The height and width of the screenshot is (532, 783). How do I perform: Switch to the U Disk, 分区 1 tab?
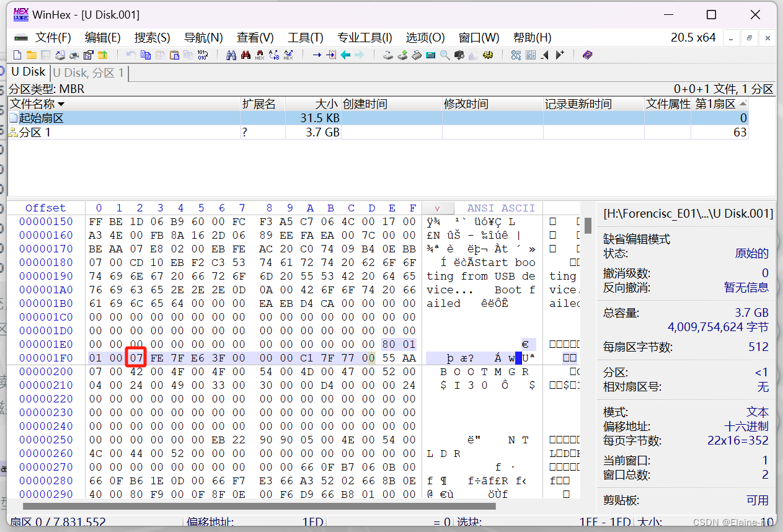pos(89,73)
